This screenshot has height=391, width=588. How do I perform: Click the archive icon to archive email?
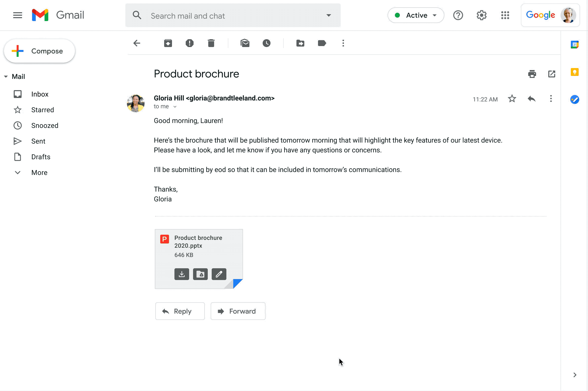168,43
